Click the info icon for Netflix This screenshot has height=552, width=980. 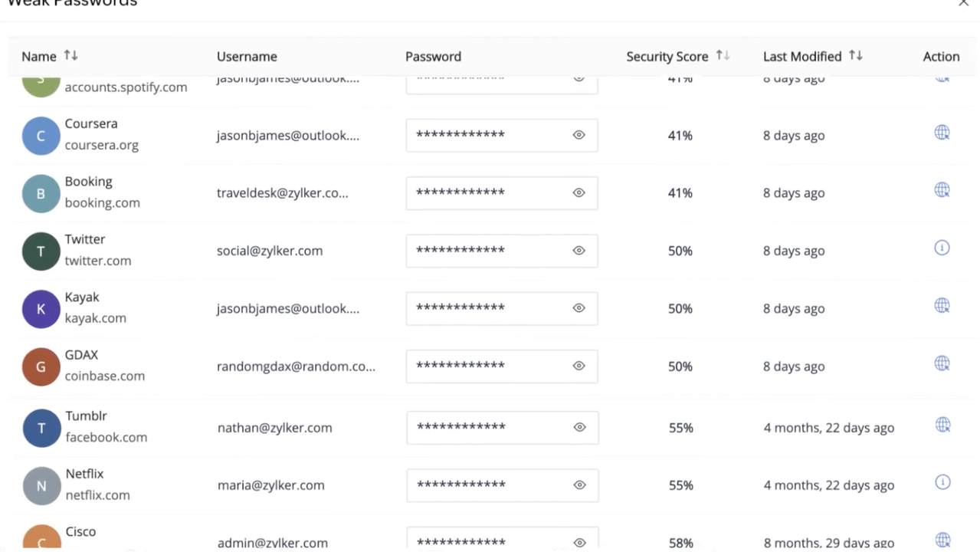942,482
